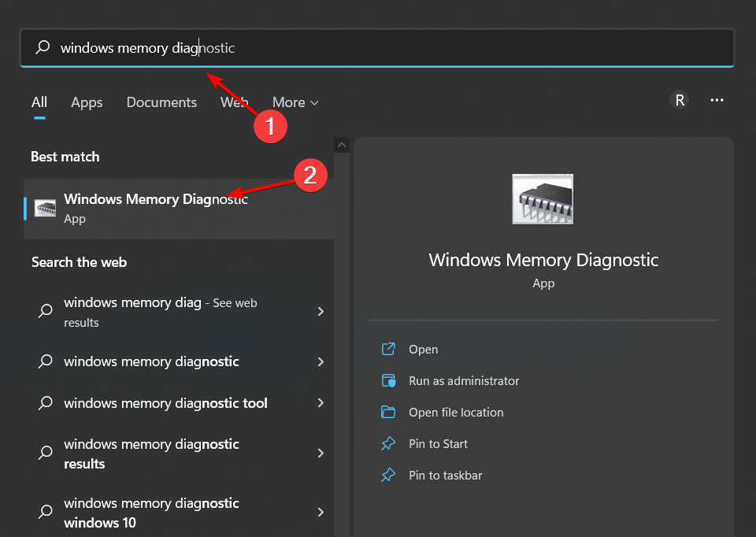Image resolution: width=756 pixels, height=537 pixels.
Task: Open Windows Memory Diagnostic best match result
Action: pos(179,209)
